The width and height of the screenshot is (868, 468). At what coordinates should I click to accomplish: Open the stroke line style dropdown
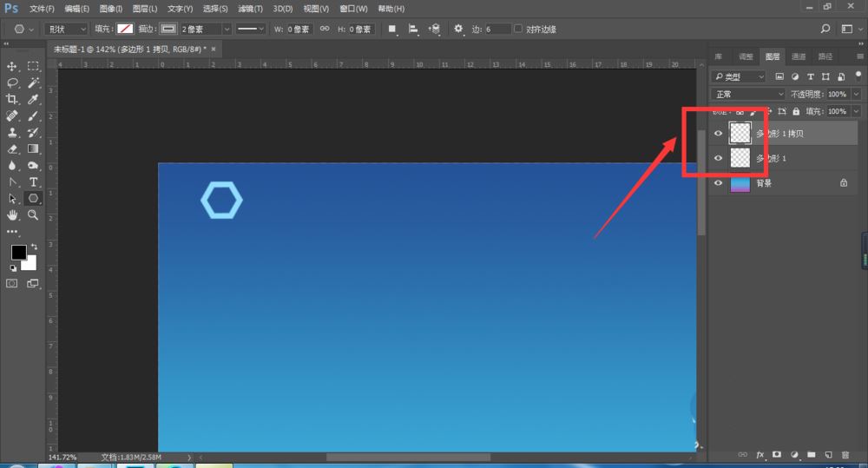(250, 29)
